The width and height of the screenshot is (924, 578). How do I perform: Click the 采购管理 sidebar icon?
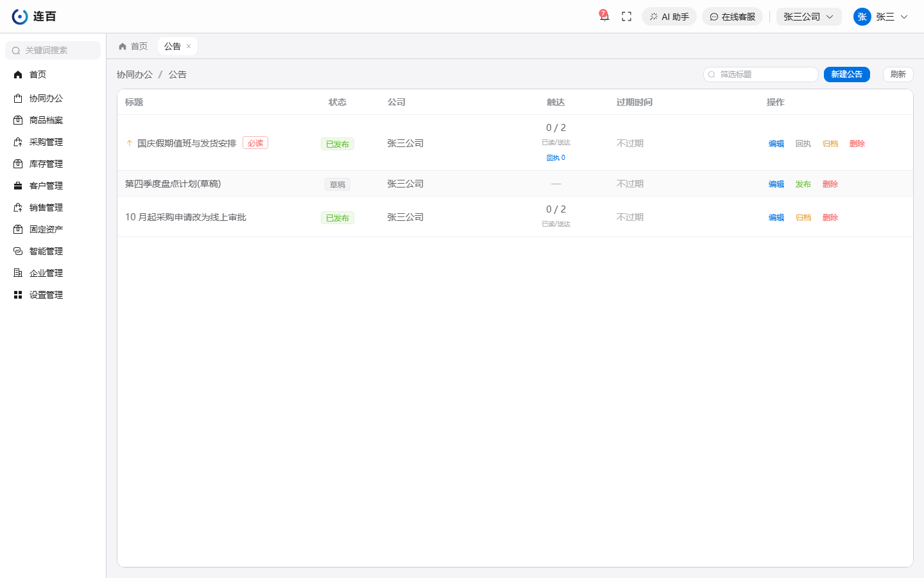click(18, 142)
